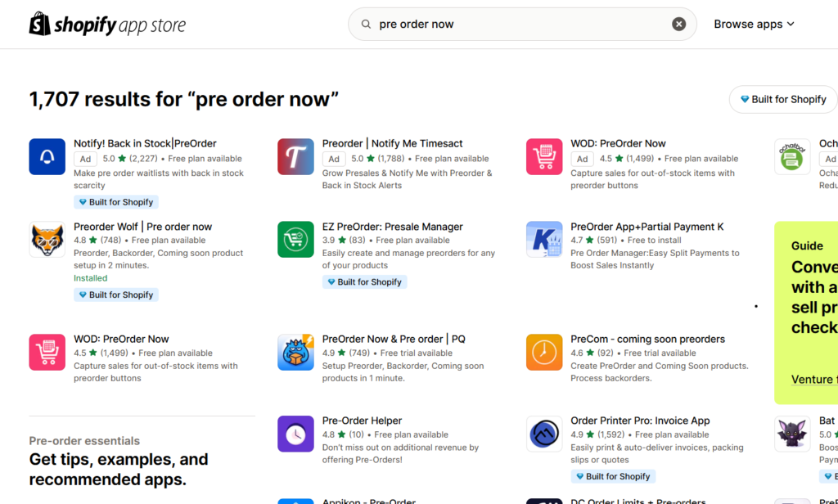The height and width of the screenshot is (504, 838).
Task: Click the 4.6 (92) rating of PreCom
Action: click(x=592, y=353)
